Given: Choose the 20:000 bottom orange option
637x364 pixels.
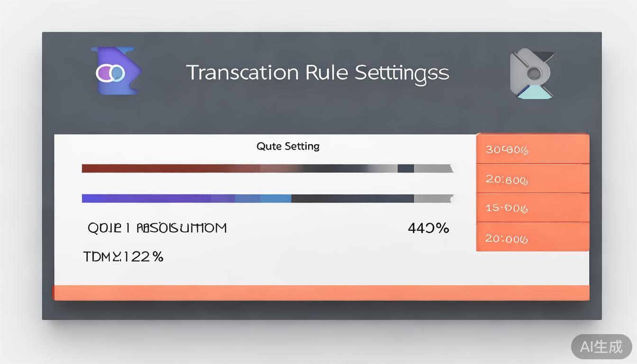Looking at the screenshot, I should (x=532, y=238).
